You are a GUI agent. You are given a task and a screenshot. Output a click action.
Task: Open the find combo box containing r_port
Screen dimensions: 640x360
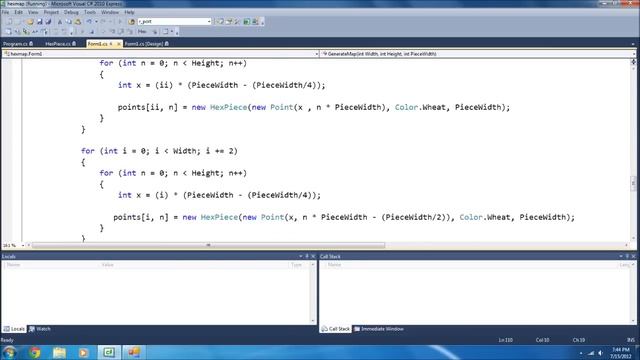[x=174, y=21]
